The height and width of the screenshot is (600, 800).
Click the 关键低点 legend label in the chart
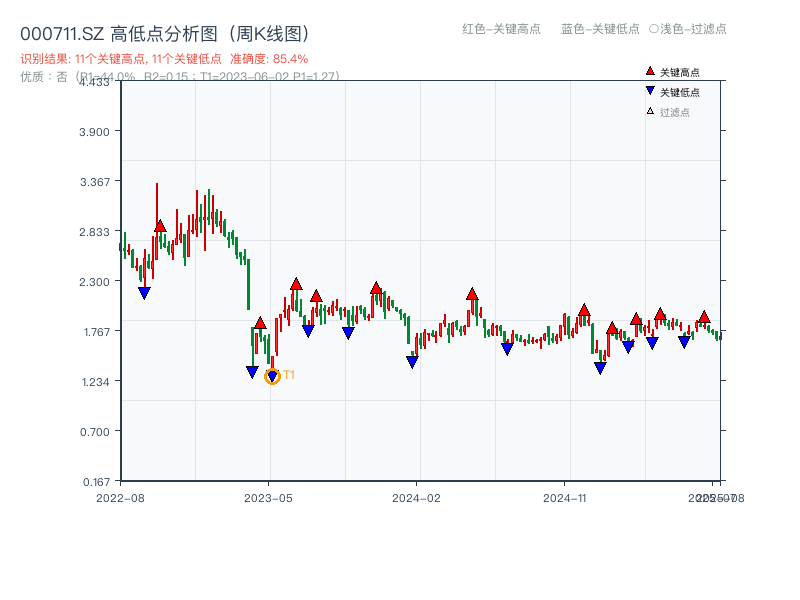point(680,92)
